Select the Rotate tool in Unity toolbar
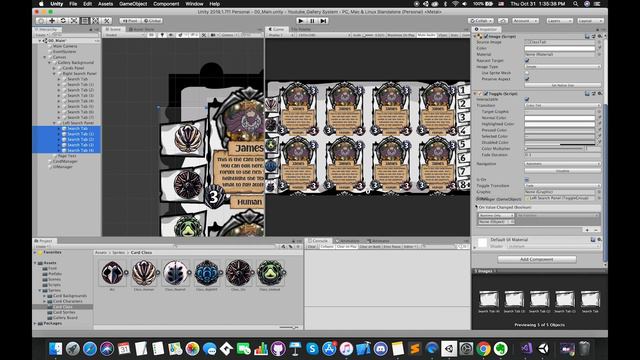 pos(63,20)
